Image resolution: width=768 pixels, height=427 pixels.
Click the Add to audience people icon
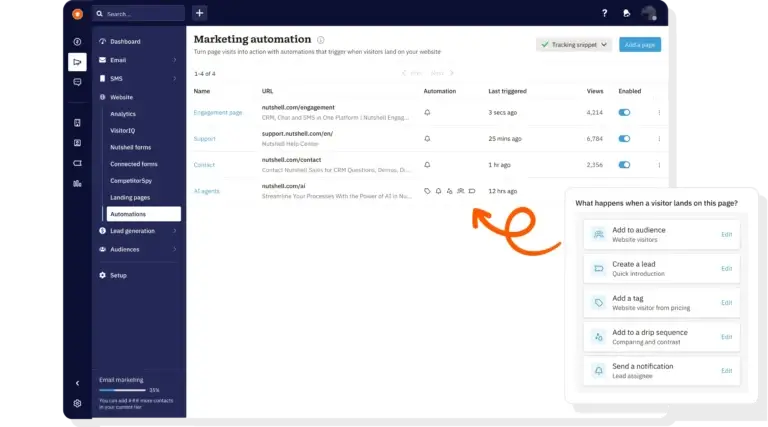(x=599, y=234)
